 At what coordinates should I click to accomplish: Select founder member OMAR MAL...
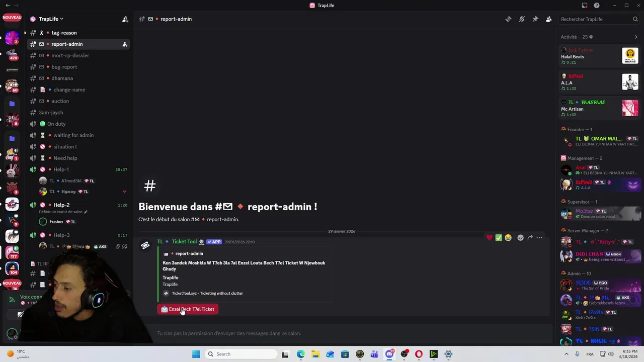[x=599, y=141]
